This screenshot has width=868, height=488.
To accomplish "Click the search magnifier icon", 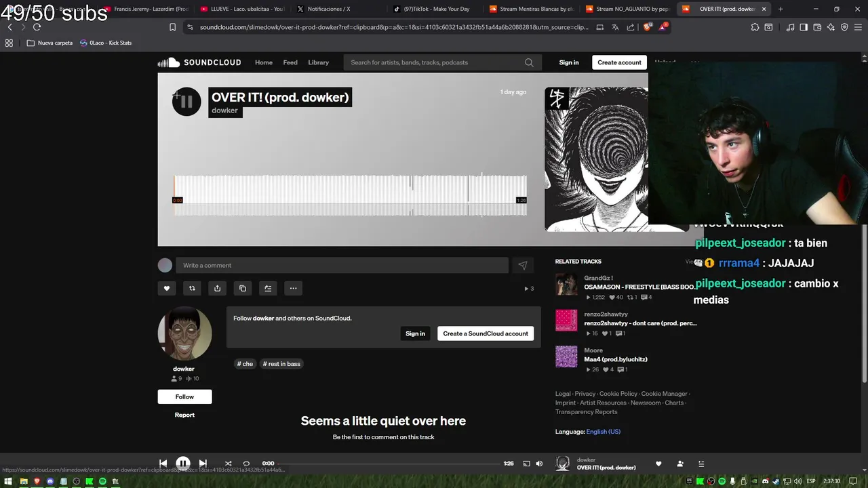I will 529,62.
